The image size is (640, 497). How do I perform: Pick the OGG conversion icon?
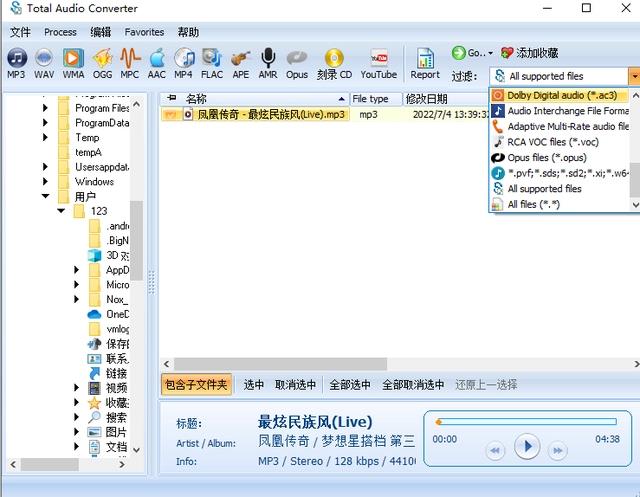click(102, 63)
